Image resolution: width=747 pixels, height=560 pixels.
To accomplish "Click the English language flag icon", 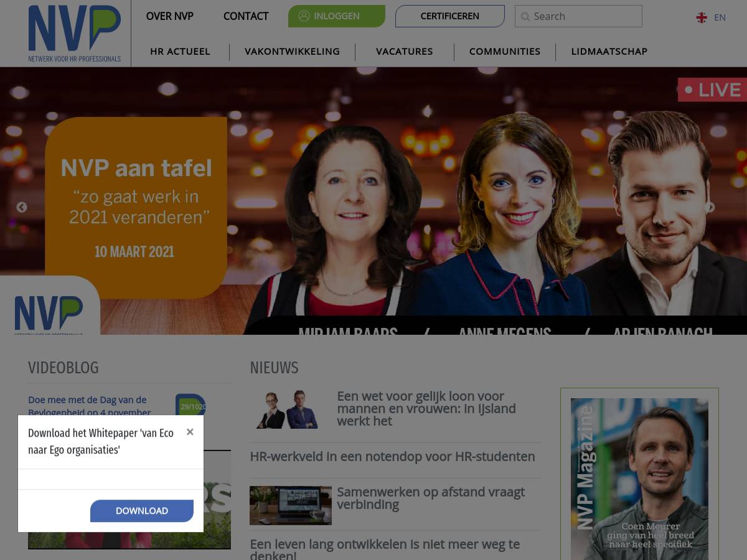I will pos(702,17).
